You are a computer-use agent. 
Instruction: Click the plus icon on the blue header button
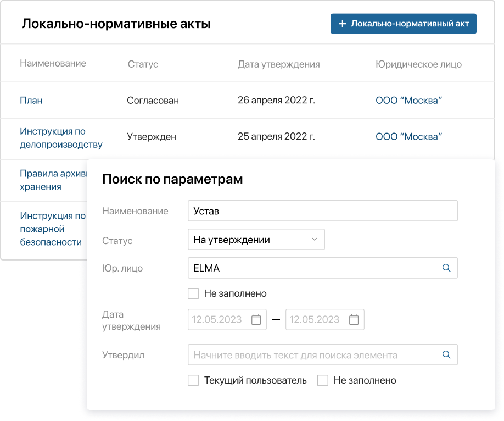point(343,24)
